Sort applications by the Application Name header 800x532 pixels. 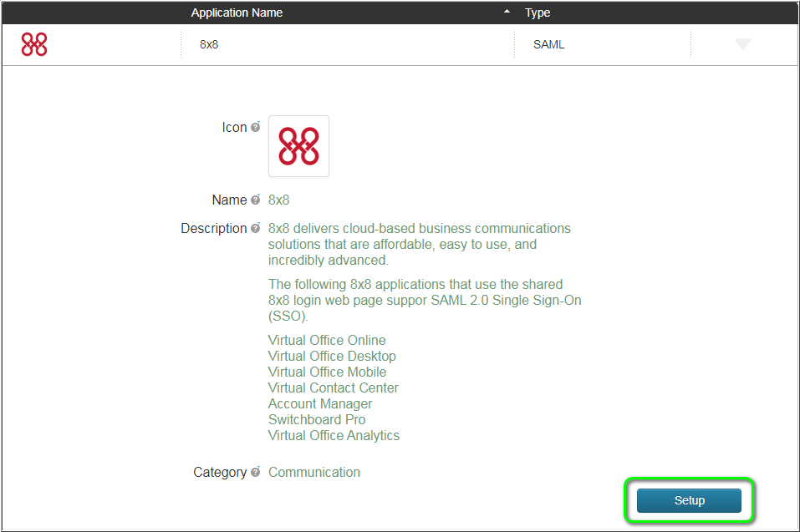(237, 13)
